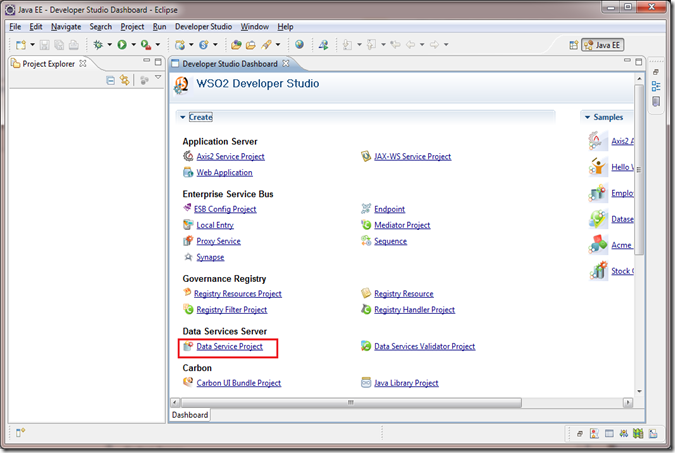
Task: Click the green Run icon
Action: click(122, 44)
